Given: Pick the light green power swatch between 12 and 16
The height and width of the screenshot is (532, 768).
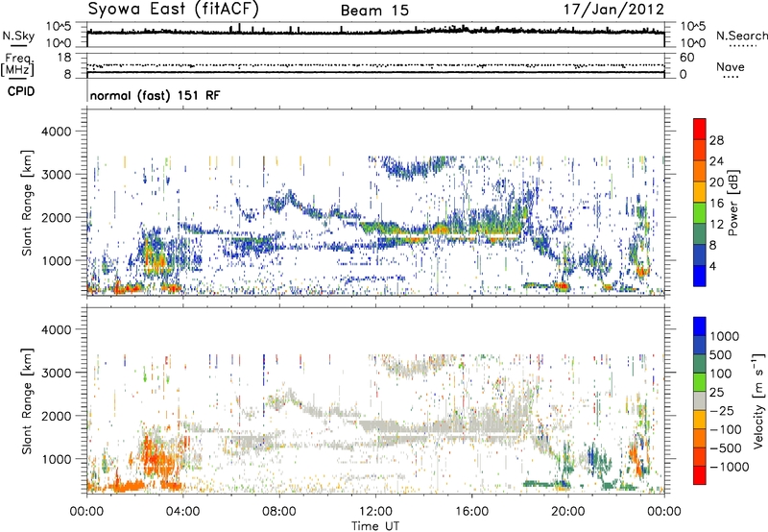Looking at the screenshot, I should [x=700, y=213].
